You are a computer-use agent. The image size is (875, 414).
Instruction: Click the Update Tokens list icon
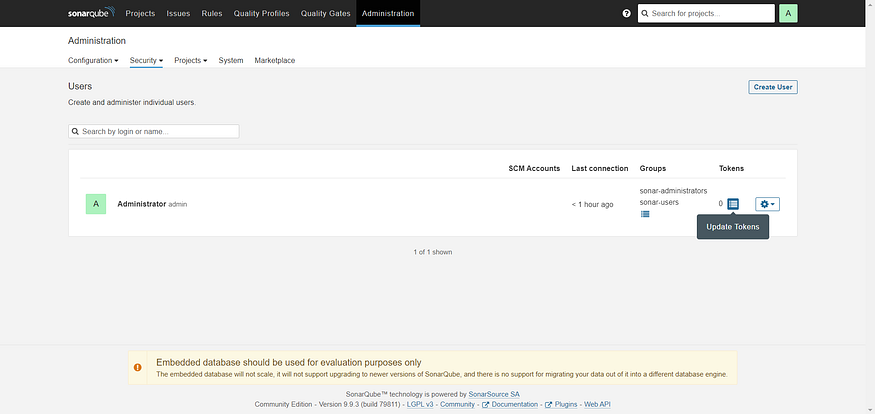click(733, 204)
